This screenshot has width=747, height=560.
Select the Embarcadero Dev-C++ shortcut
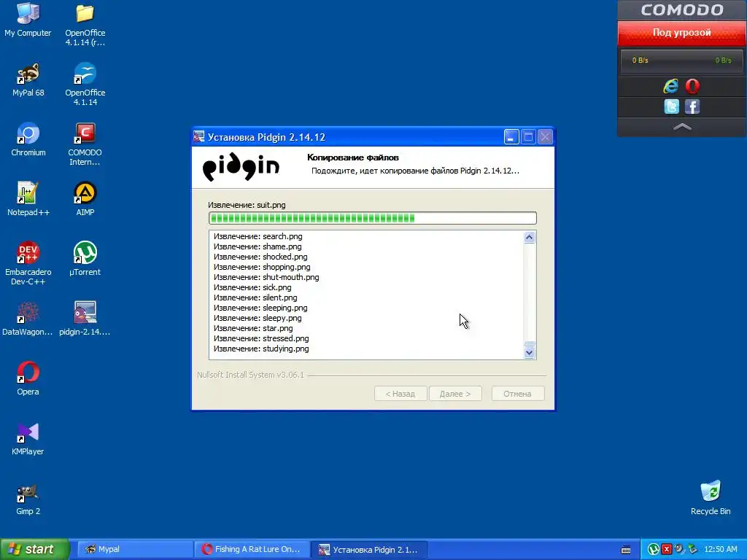point(28,264)
